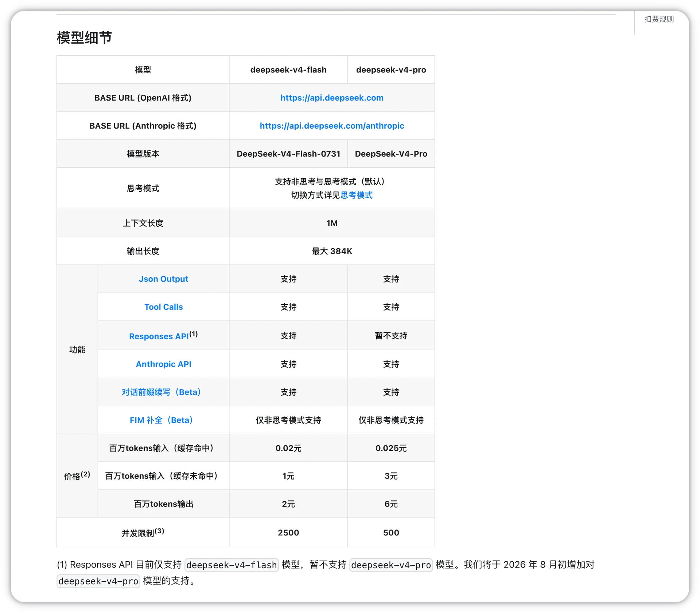The width and height of the screenshot is (700, 613).
Task: Select the 0.025元 cache-hit price
Action: point(391,448)
